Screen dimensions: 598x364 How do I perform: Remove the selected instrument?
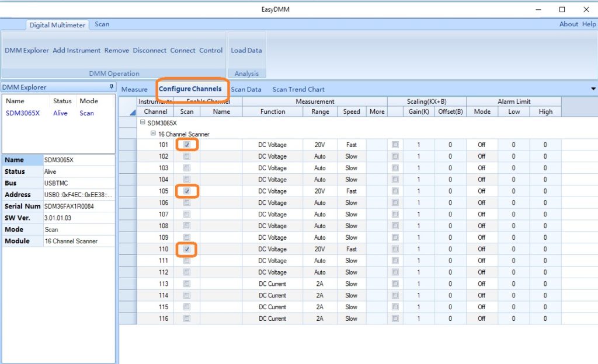(x=117, y=51)
